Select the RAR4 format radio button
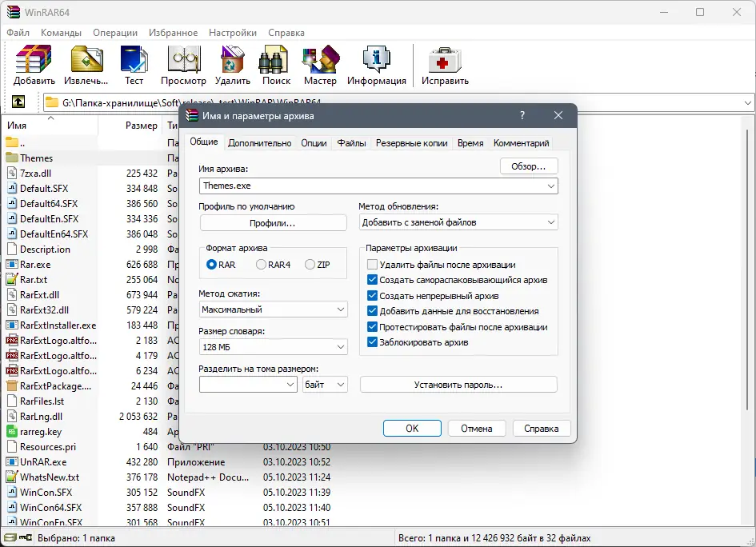Screen dimensions: 756x547 click(x=261, y=264)
